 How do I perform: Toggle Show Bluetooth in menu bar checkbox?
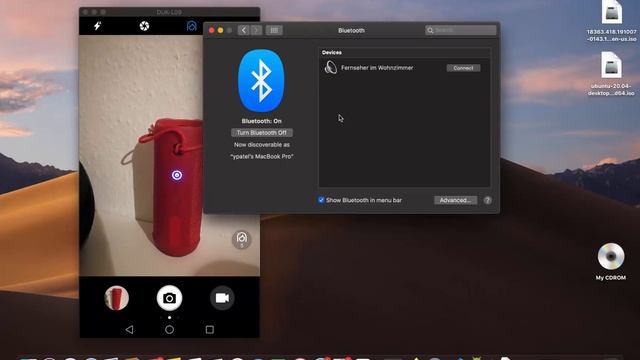321,200
